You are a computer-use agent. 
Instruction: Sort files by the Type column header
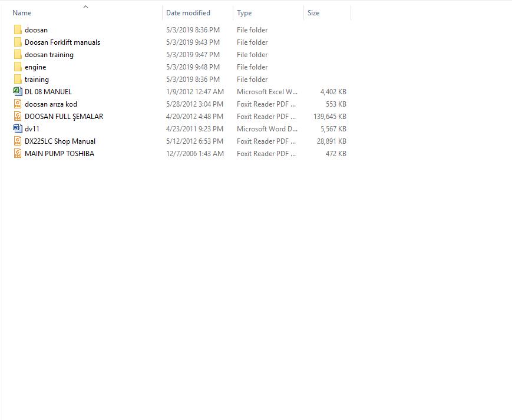(245, 13)
